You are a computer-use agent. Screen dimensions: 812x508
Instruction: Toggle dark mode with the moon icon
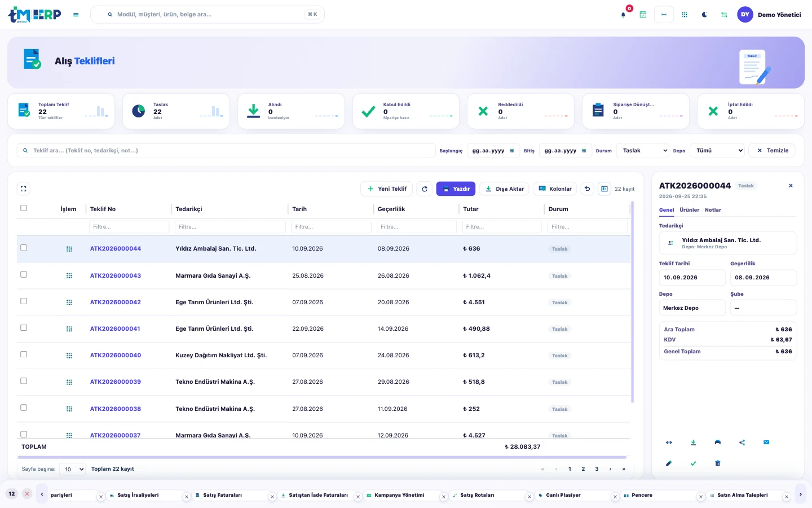click(x=704, y=15)
